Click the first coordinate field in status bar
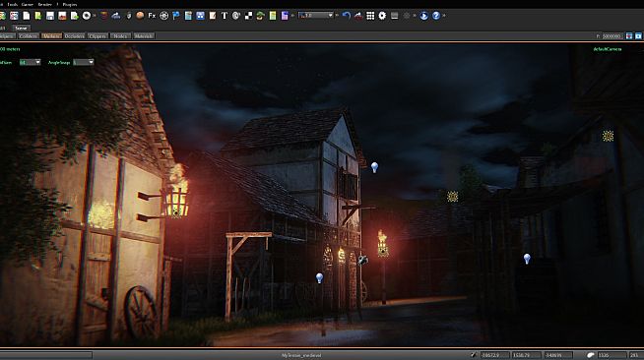 click(x=494, y=355)
